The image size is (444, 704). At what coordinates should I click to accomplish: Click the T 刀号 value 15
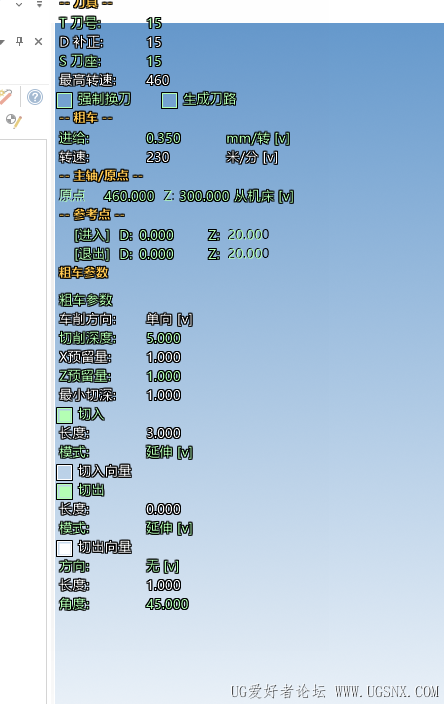(154, 23)
